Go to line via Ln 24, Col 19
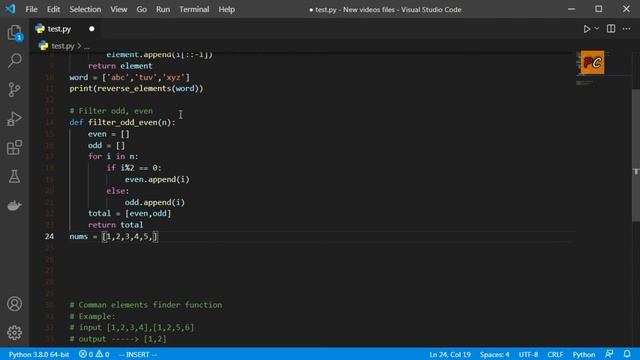This screenshot has width=640, height=360. point(450,354)
